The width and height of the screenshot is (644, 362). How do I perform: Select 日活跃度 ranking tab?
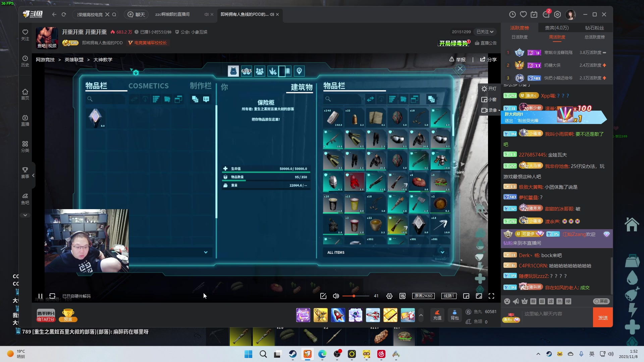(x=520, y=37)
